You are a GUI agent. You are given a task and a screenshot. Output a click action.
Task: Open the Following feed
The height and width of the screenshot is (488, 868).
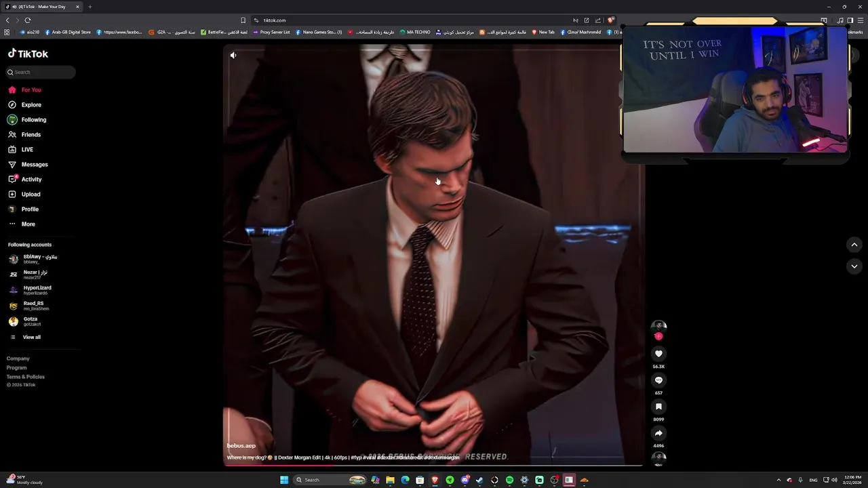click(27, 119)
